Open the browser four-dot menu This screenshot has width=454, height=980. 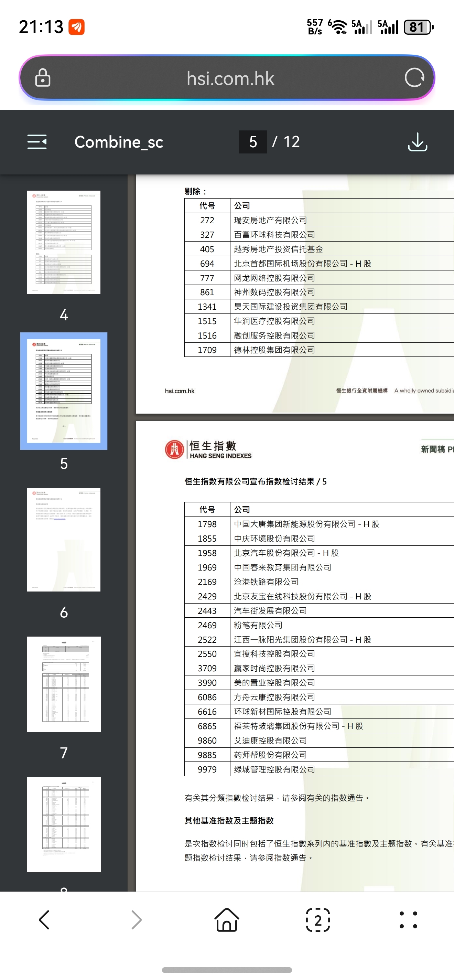tap(408, 920)
